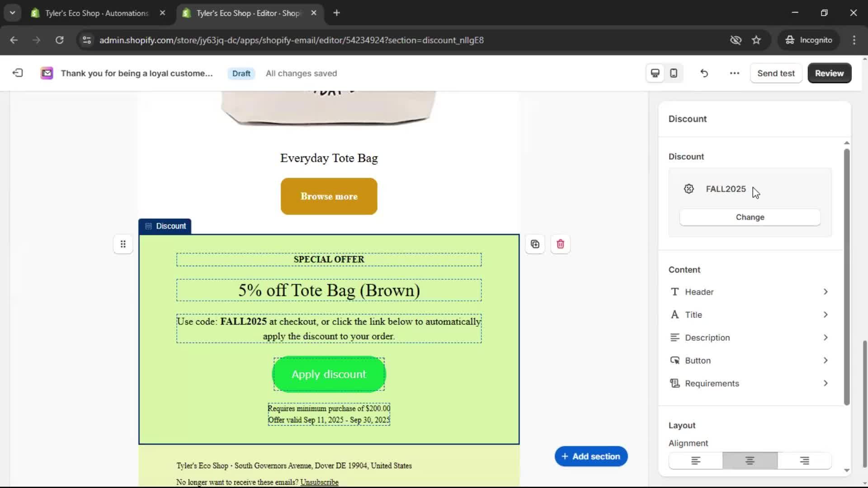Delete the Discount section
This screenshot has height=488, width=868.
[560, 244]
